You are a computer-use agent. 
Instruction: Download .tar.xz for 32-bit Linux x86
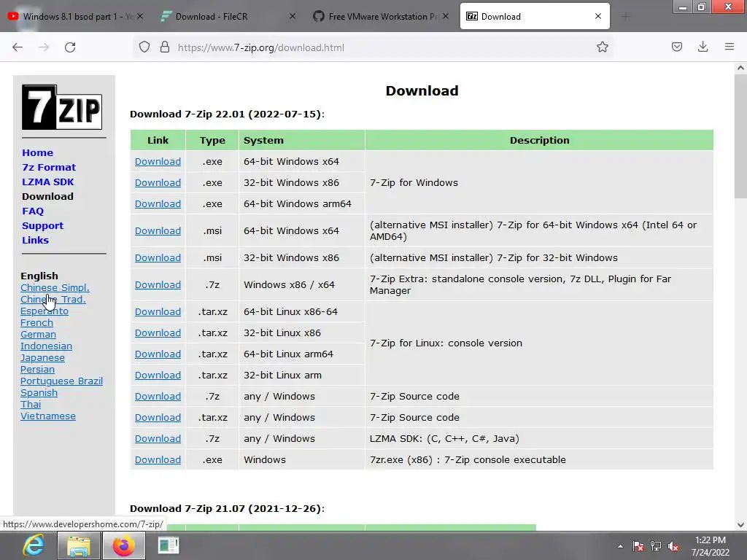point(158,332)
